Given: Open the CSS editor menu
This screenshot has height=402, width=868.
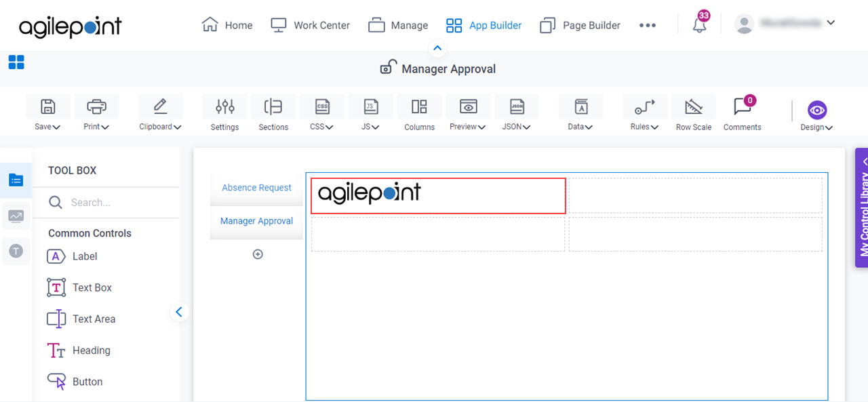Looking at the screenshot, I should 322,113.
